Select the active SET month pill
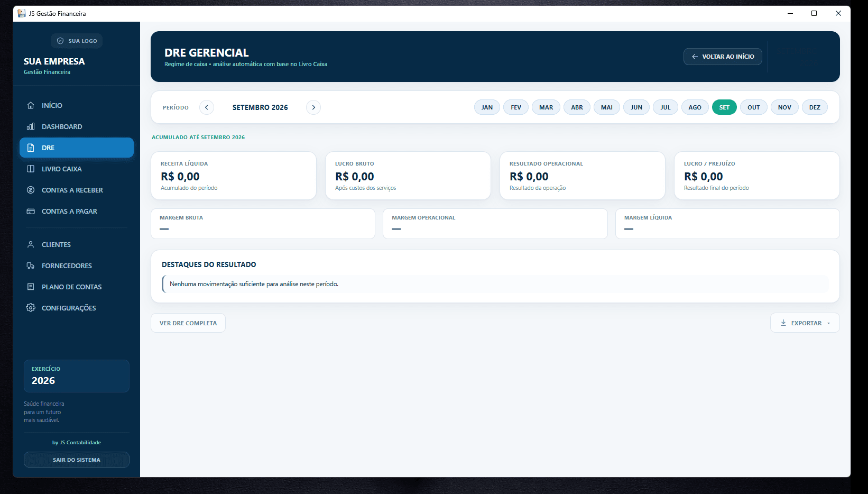Viewport: 868px width, 494px height. (x=724, y=107)
